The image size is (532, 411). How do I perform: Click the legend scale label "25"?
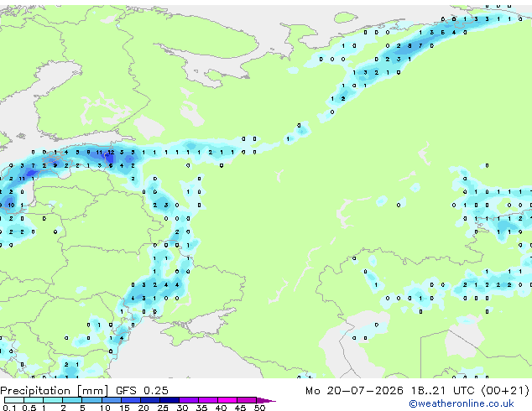163,408
